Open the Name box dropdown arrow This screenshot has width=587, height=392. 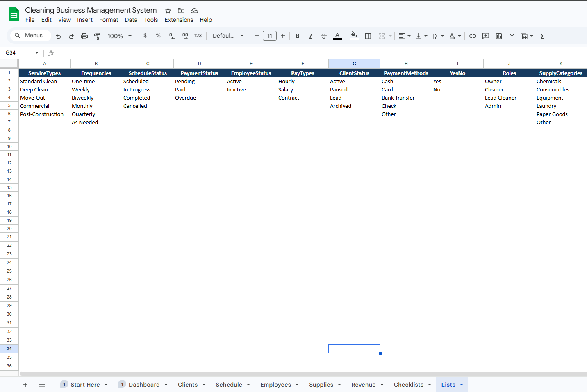pyautogui.click(x=37, y=53)
